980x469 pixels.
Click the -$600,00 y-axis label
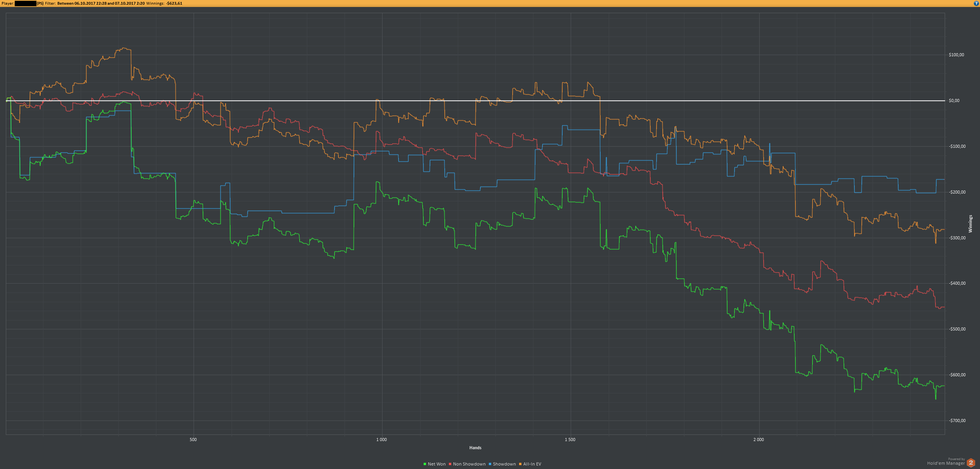957,375
